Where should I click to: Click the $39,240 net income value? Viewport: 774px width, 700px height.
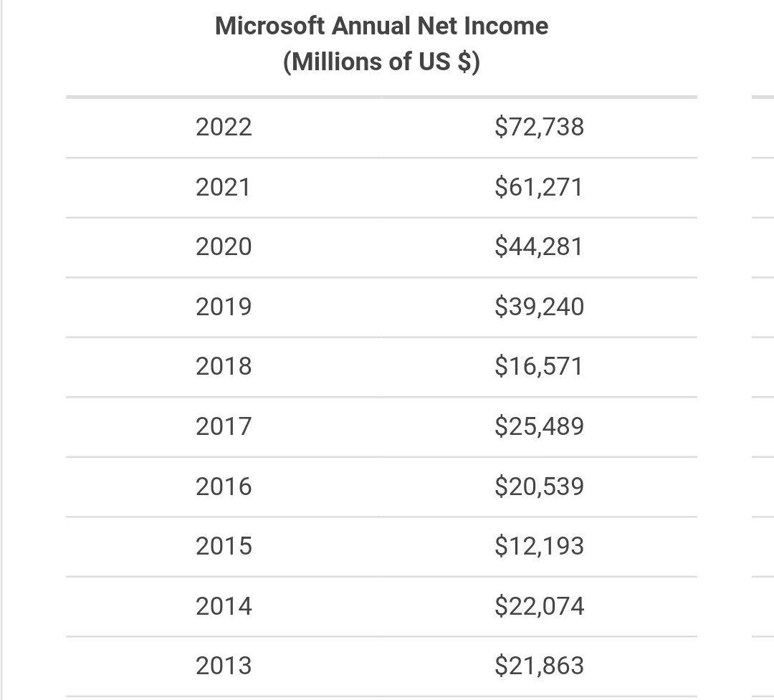pyautogui.click(x=539, y=307)
